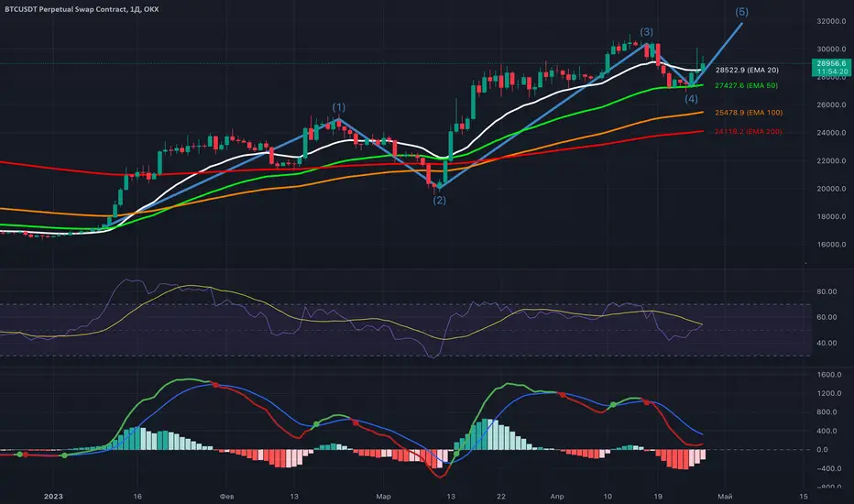Image resolution: width=854 pixels, height=504 pixels.
Task: Click the 16 date label on time axis
Action: pyautogui.click(x=137, y=497)
